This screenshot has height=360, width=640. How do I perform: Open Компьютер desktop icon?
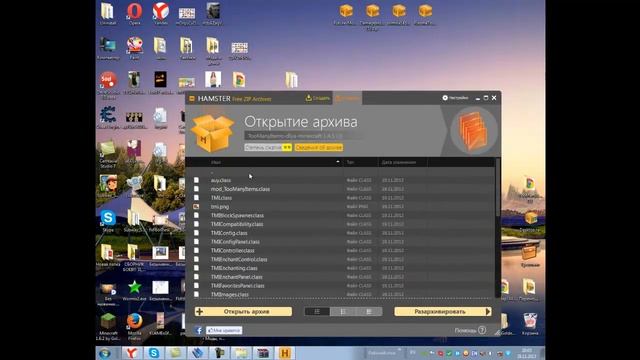coord(108,49)
